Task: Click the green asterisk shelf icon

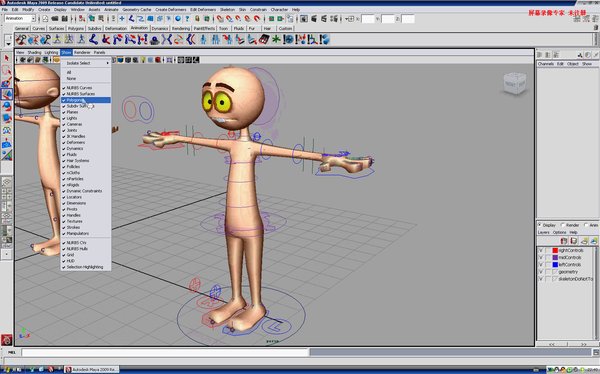Action: click(x=276, y=39)
